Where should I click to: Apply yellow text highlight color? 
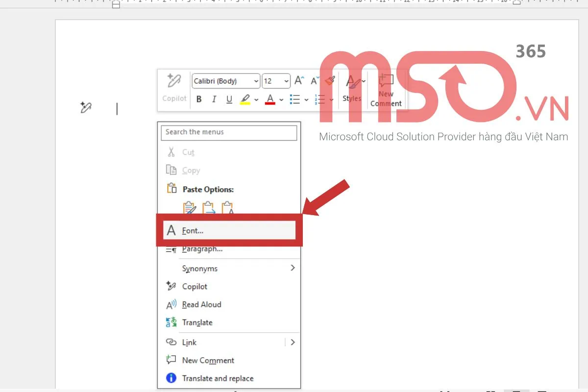tap(245, 99)
